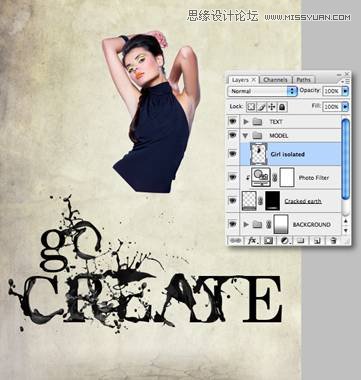This screenshot has height=380, width=361.
Task: Open the Fill slider arrow
Action: click(345, 107)
